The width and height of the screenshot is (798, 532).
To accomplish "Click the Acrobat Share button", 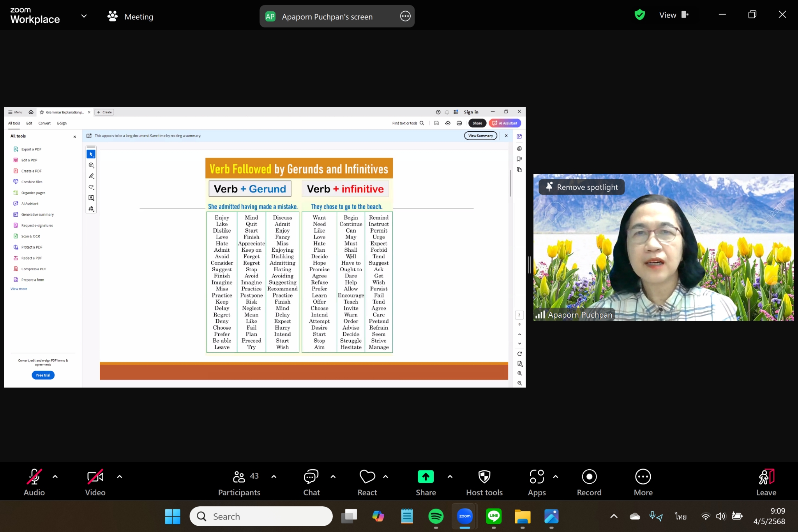I will (x=477, y=123).
